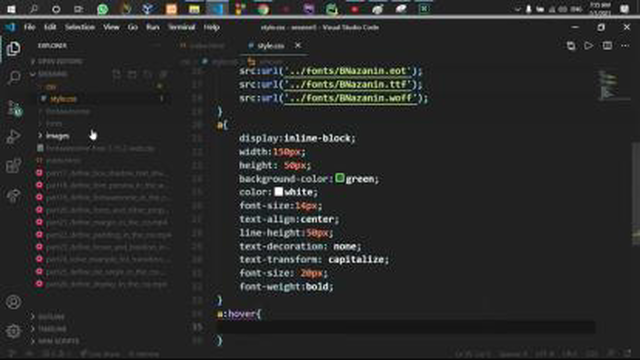The height and width of the screenshot is (360, 640).
Task: Expand the images folder in Explorer
Action: 57,136
